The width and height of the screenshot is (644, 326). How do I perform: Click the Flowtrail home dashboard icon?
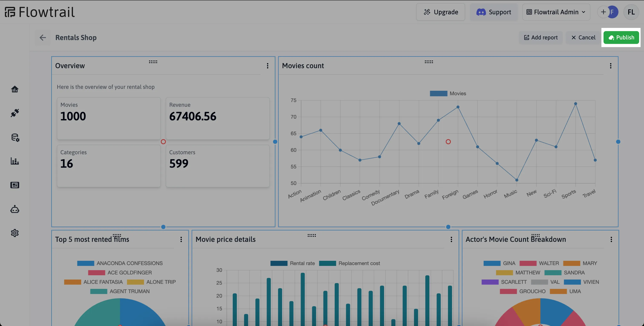[x=14, y=89]
